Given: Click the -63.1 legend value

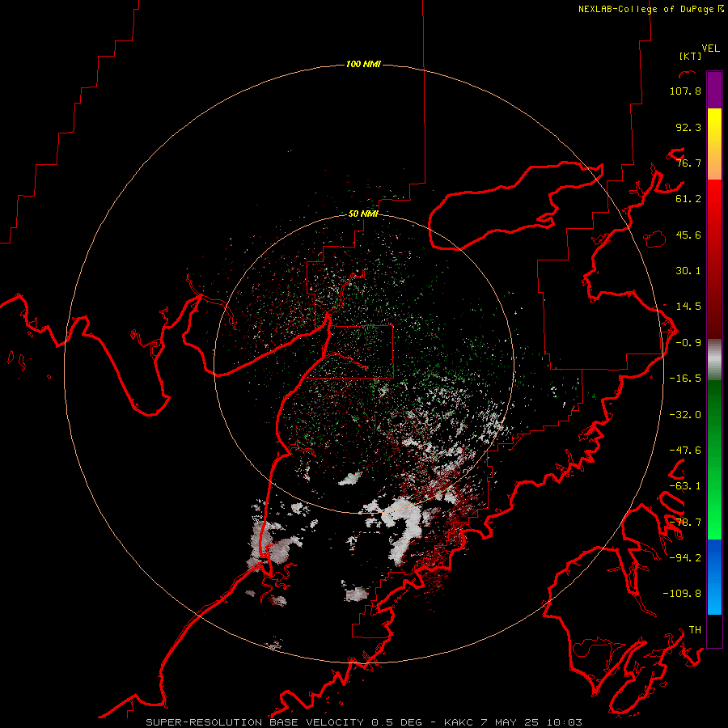Looking at the screenshot, I should click(685, 486).
